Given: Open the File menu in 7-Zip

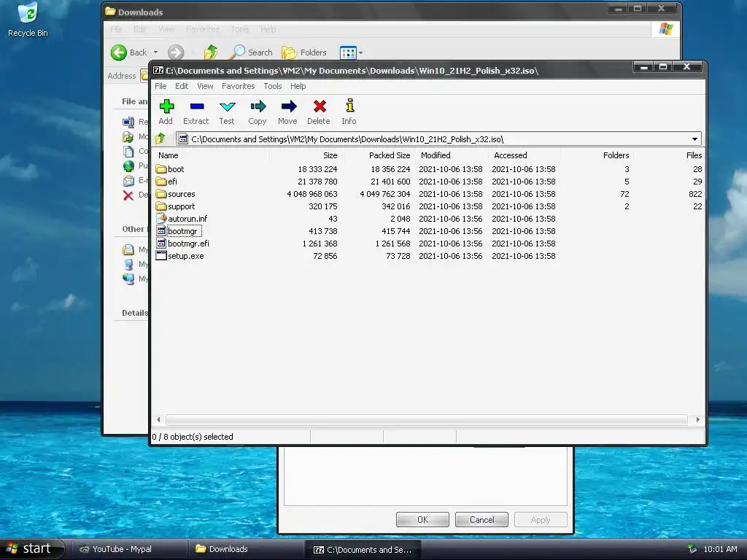Looking at the screenshot, I should coord(160,86).
